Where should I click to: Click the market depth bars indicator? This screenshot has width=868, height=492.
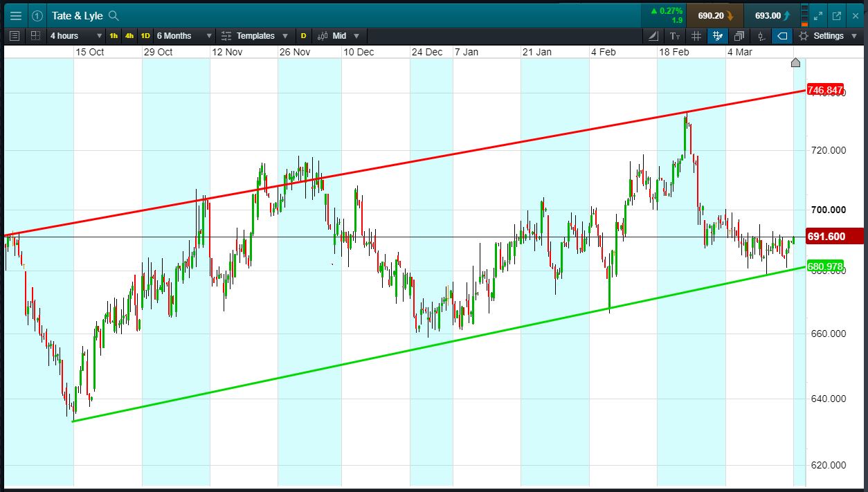pos(804,15)
